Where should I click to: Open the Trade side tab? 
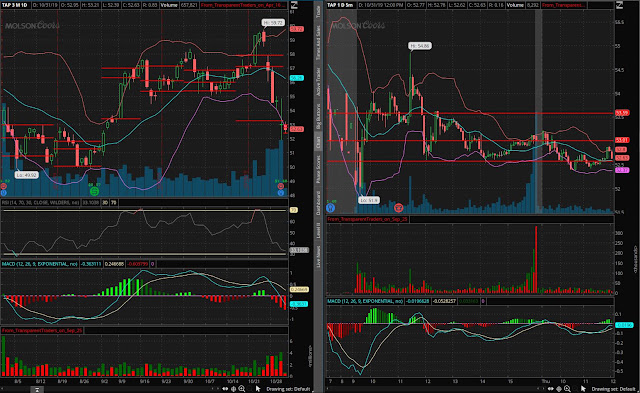tap(318, 11)
